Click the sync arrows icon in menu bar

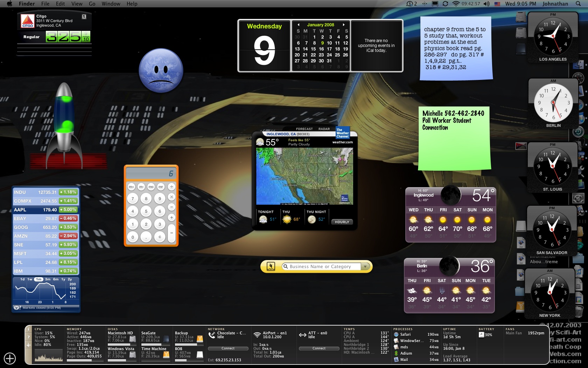[445, 4]
